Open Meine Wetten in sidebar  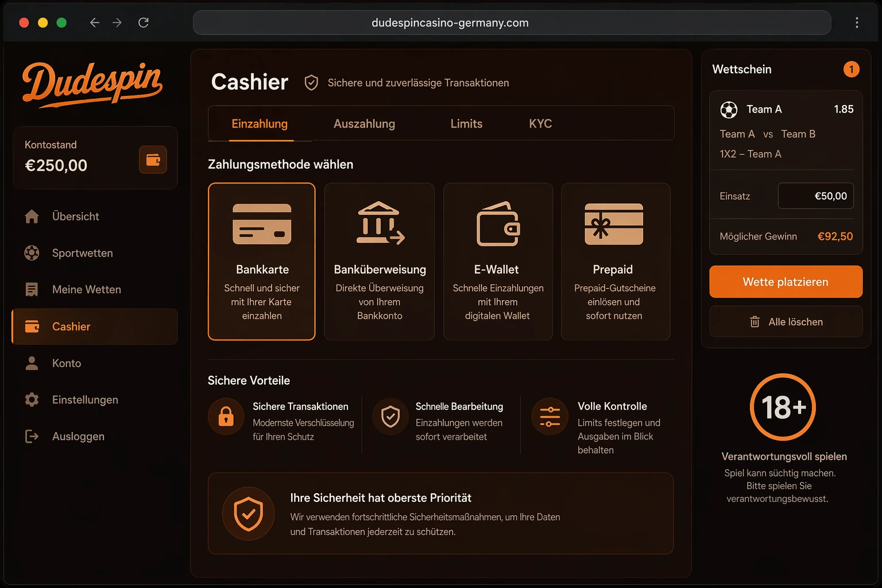[95, 289]
